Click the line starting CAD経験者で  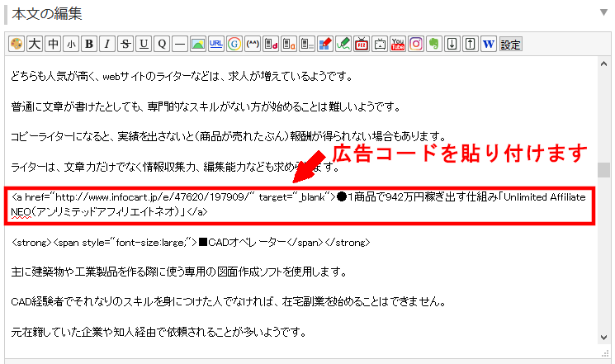point(229,301)
